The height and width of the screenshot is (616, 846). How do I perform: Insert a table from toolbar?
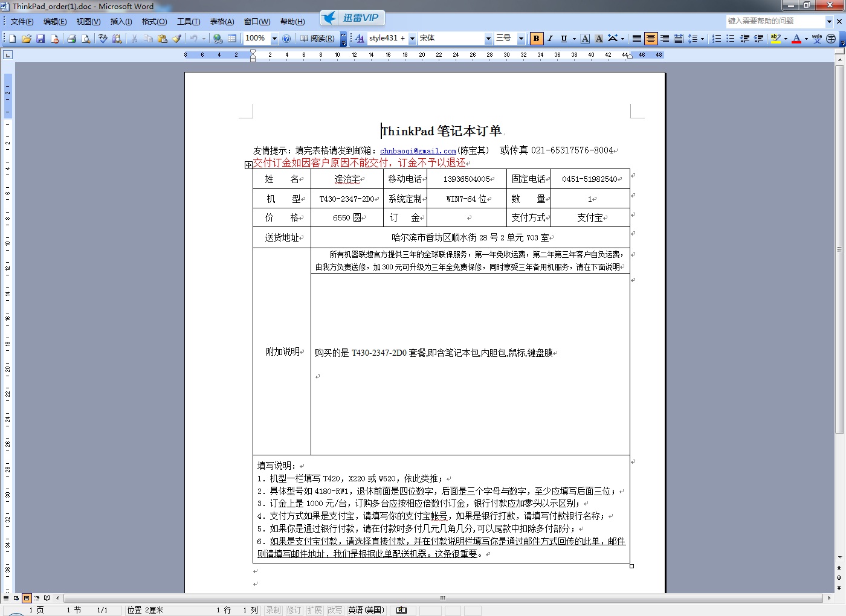pyautogui.click(x=232, y=39)
